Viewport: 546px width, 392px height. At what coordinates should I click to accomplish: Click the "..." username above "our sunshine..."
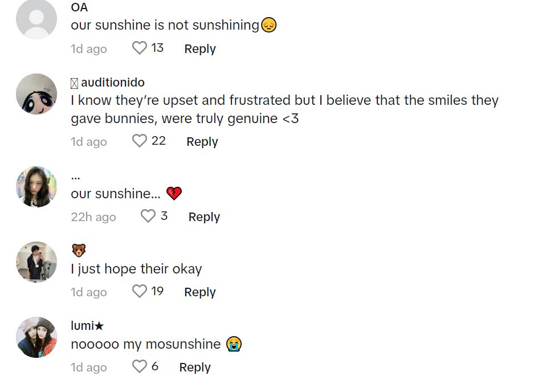point(76,176)
